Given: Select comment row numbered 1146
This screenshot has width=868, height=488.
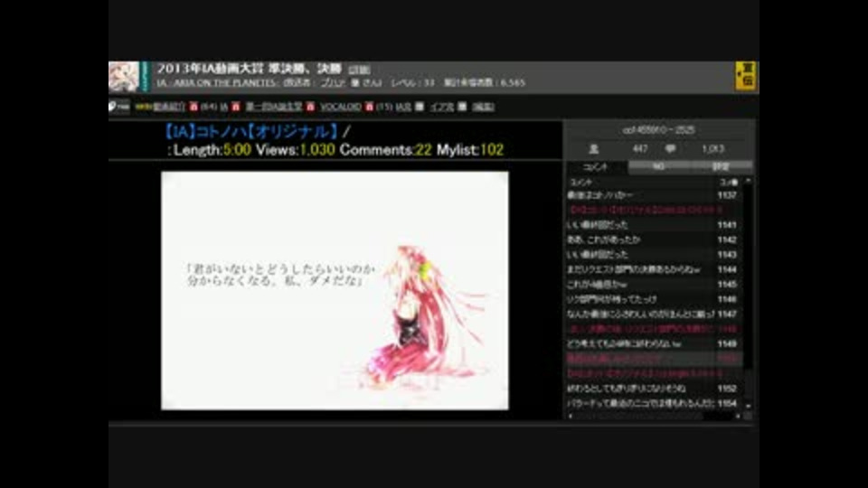Looking at the screenshot, I should 654,299.
